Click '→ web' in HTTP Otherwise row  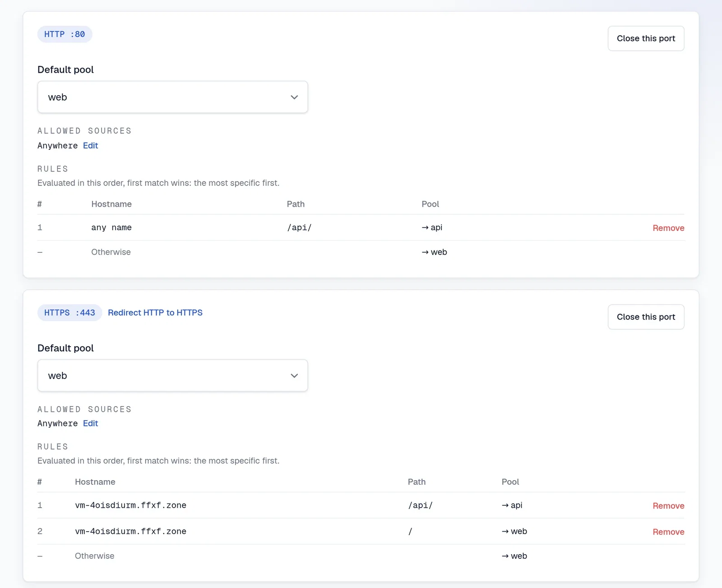[x=434, y=252]
